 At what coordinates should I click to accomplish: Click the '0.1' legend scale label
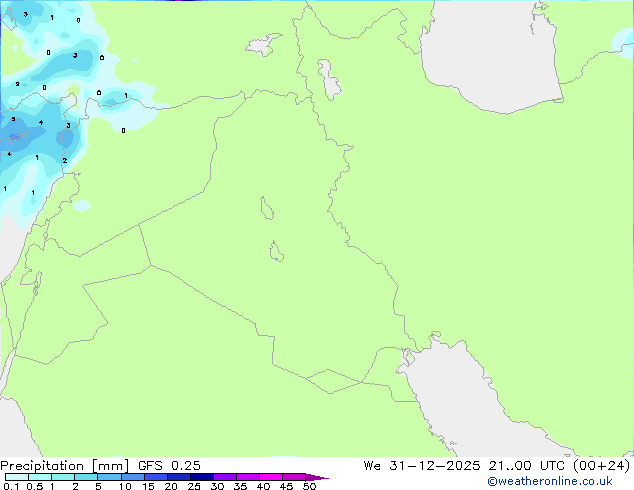point(11,486)
